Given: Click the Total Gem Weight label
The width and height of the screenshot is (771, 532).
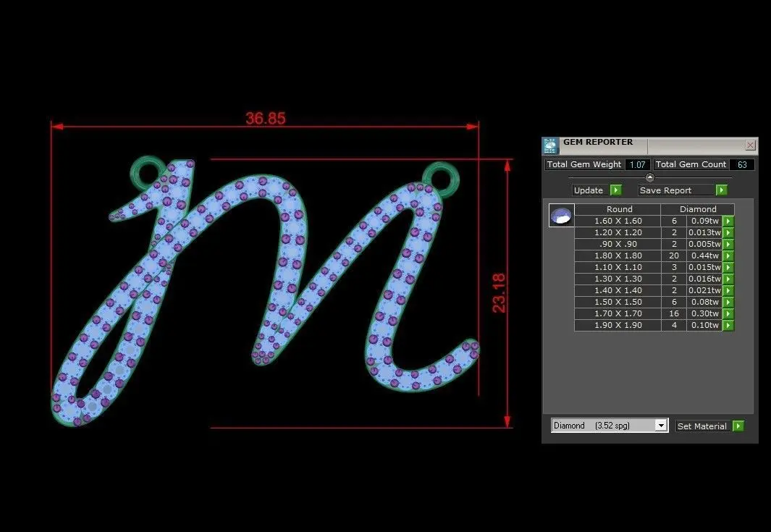Looking at the screenshot, I should point(584,165).
